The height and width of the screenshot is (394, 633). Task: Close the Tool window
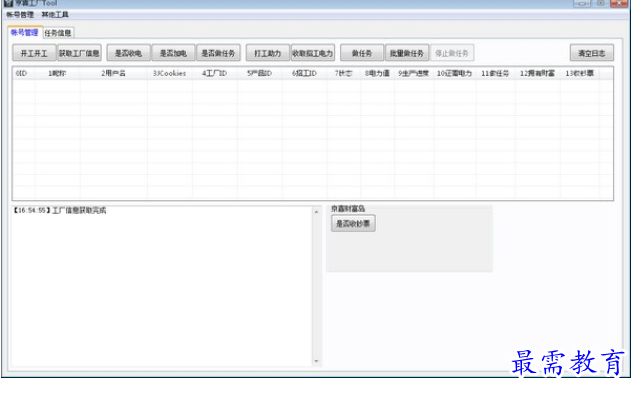(618, 3)
